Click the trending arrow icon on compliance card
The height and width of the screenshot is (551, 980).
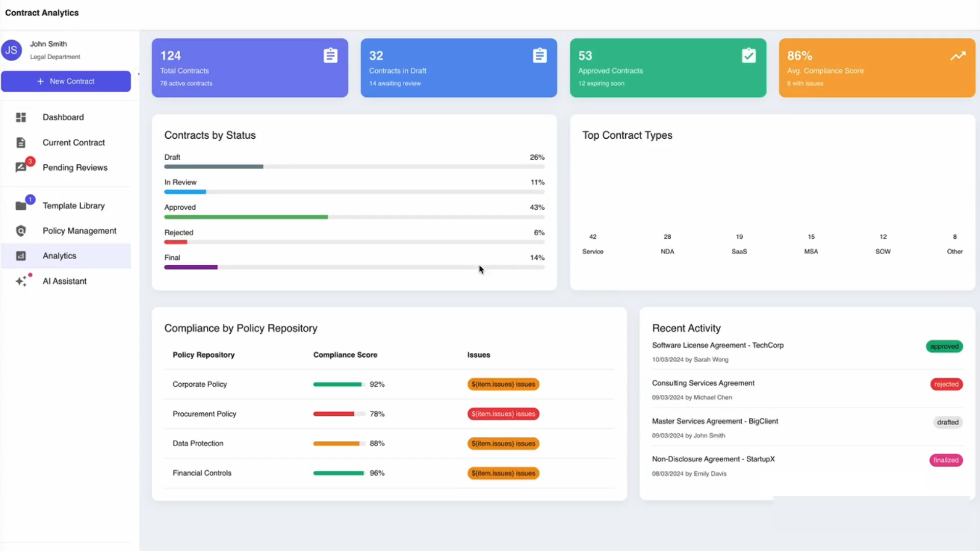pos(958,56)
